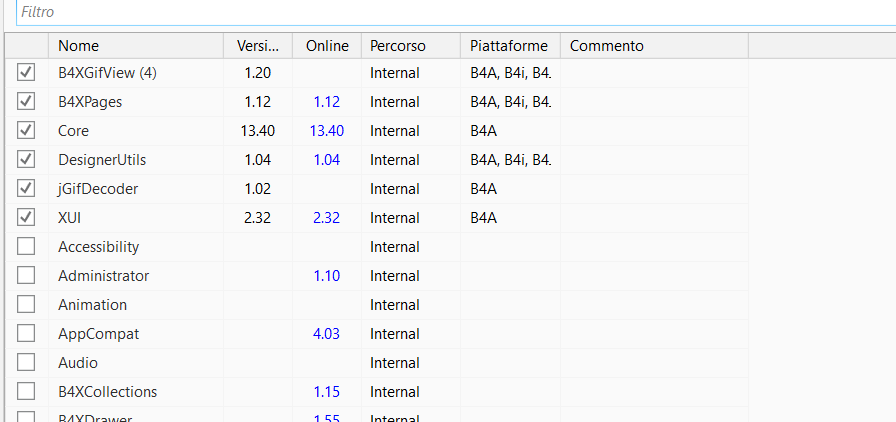Open online version 1.55 link for B4XDrawer

(327, 417)
